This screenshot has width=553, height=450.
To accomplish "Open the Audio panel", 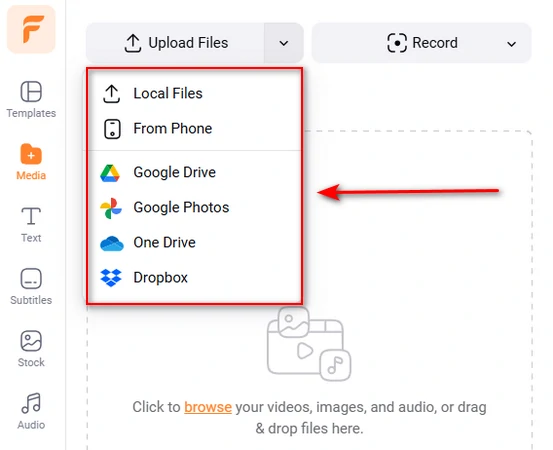I will [31, 411].
